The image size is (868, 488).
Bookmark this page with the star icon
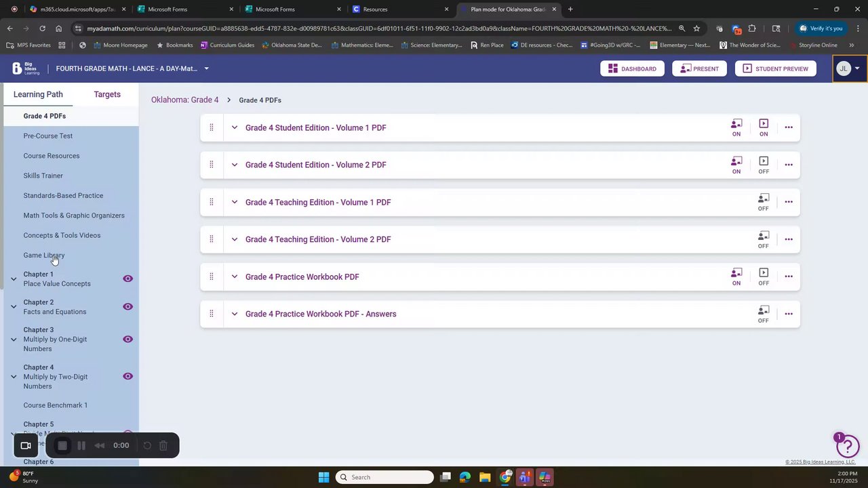(696, 28)
